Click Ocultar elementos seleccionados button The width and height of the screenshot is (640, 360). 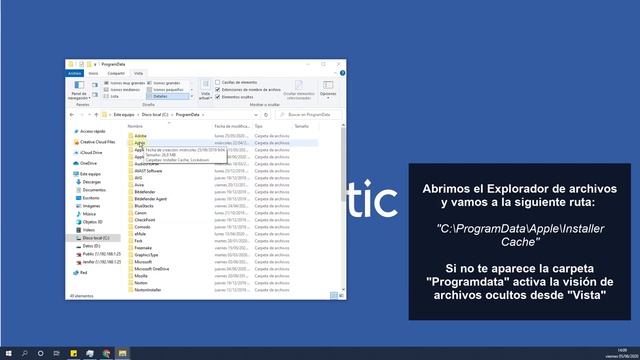tap(299, 90)
